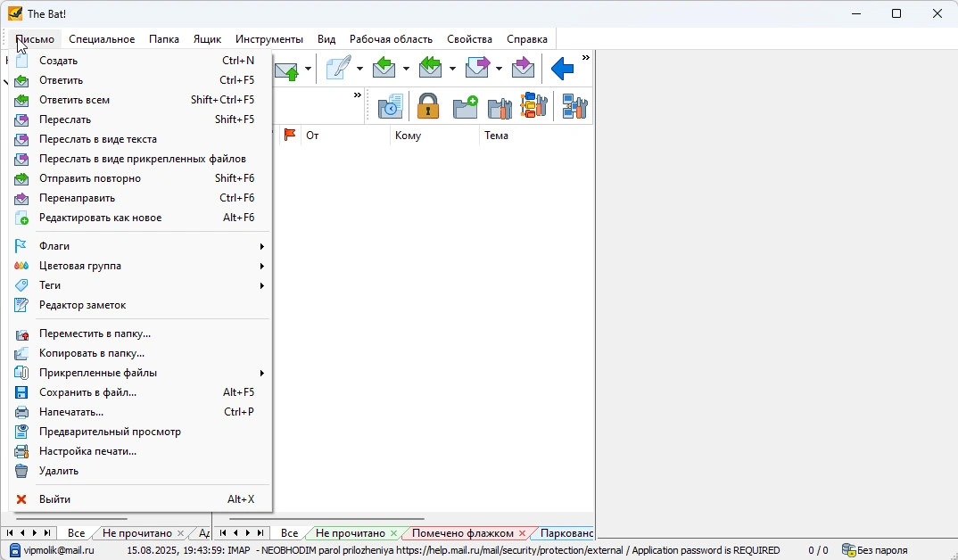
Task: Select Сохранить в файл...
Action: point(141,392)
